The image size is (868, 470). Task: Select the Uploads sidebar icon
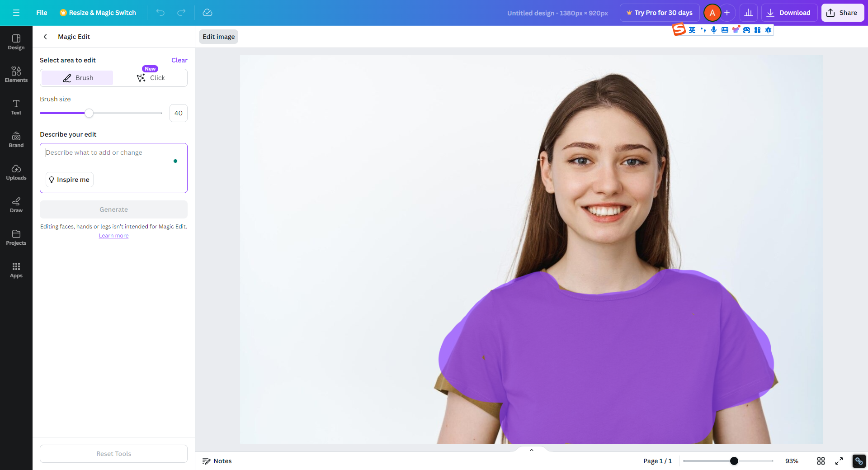pos(16,172)
